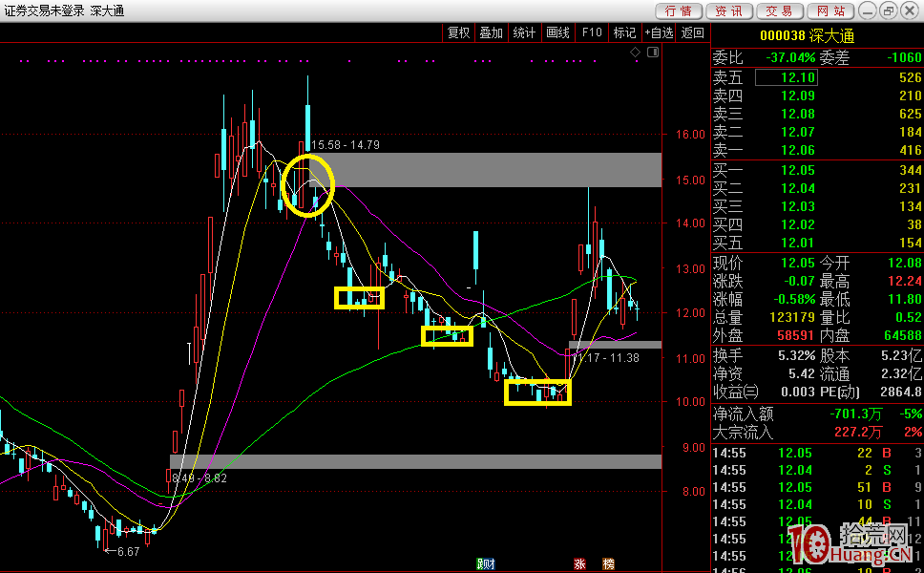Click the 换手 turnover value 5.32%
This screenshot has height=573, width=924.
point(797,356)
